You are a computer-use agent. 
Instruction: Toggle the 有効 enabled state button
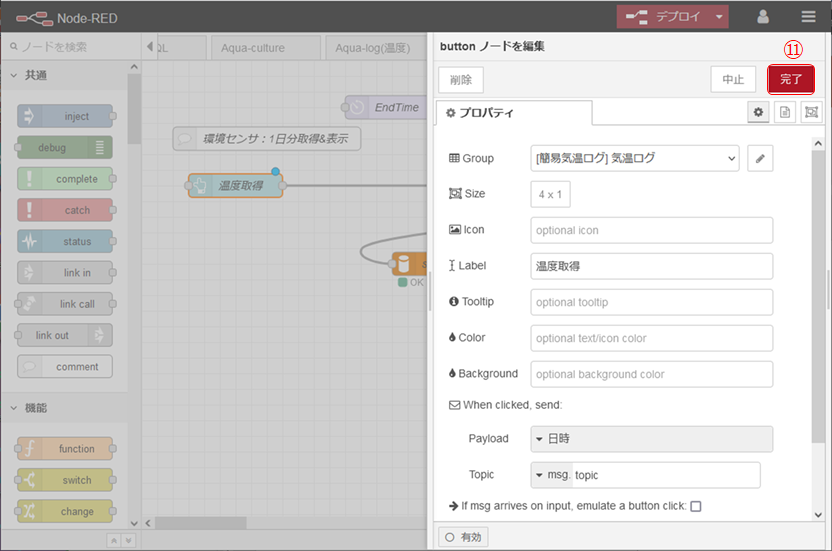pyautogui.click(x=463, y=537)
